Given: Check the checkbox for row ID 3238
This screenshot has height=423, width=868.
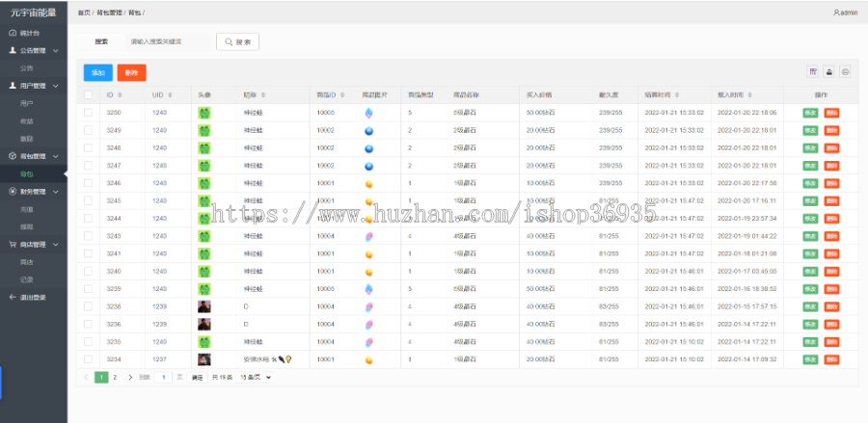Looking at the screenshot, I should [x=88, y=306].
